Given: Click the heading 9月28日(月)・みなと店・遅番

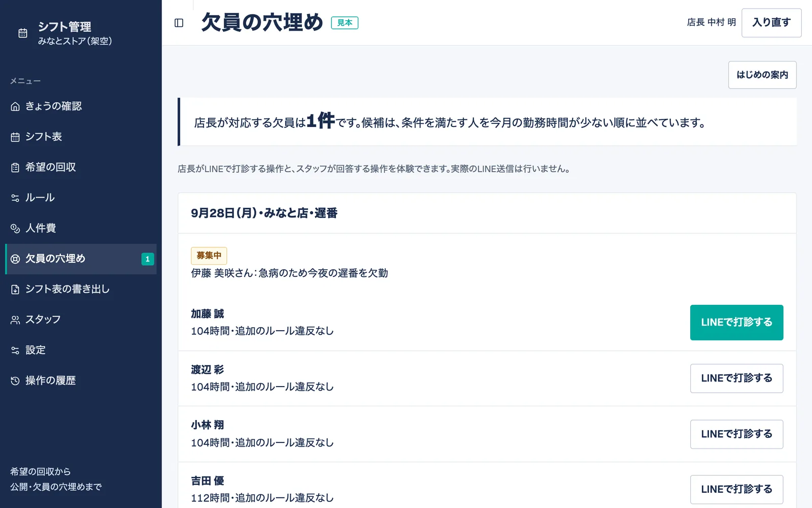Looking at the screenshot, I should click(x=264, y=213).
